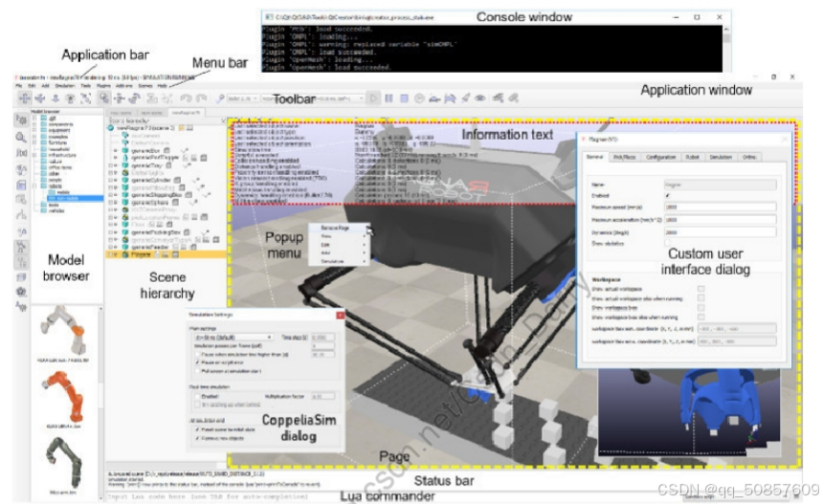Select the camera pan tool in toolbar
Screen dimensions: 823x504
(x=25, y=99)
